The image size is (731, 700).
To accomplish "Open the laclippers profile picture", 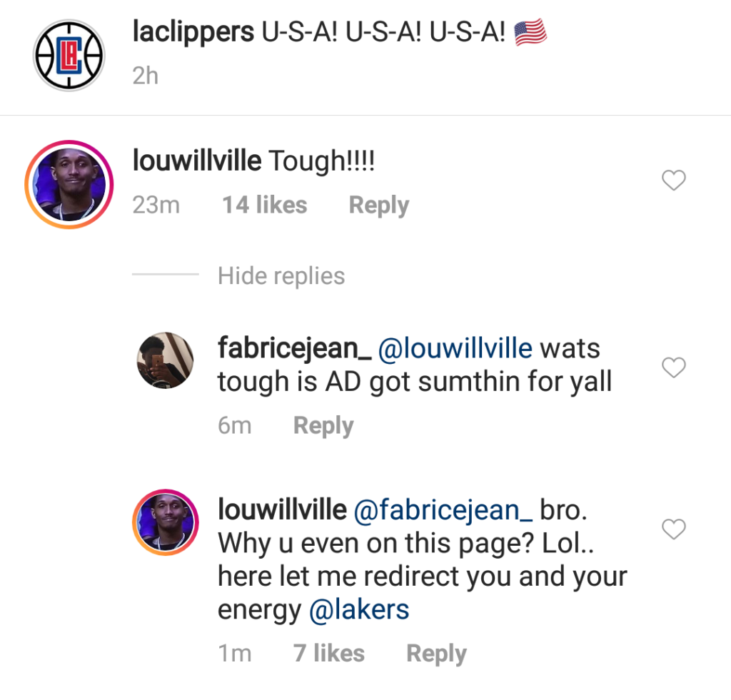I will [69, 55].
